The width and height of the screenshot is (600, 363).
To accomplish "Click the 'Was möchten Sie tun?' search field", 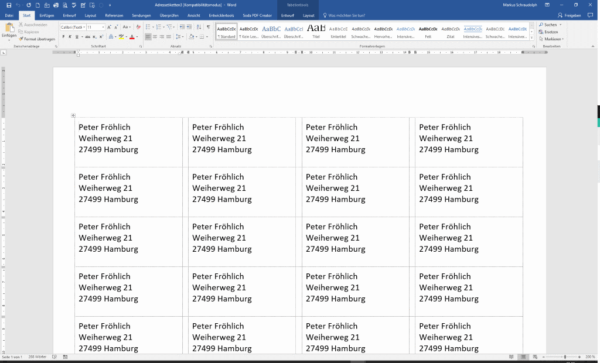I will (344, 15).
